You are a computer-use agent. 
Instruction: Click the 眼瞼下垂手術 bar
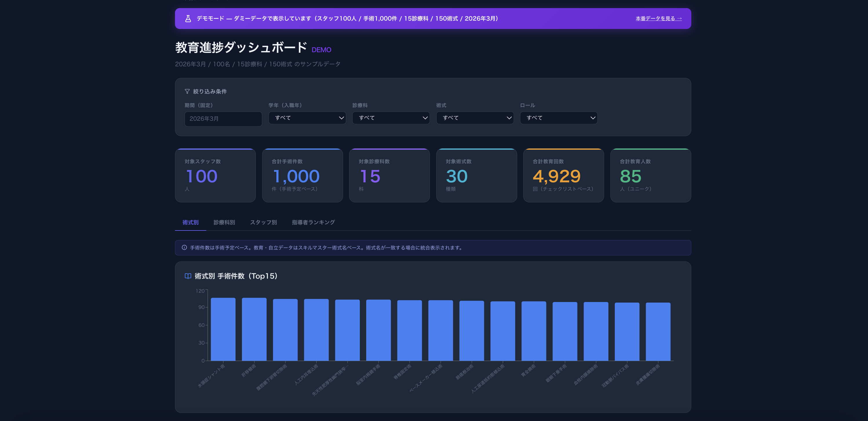pyautogui.click(x=565, y=332)
